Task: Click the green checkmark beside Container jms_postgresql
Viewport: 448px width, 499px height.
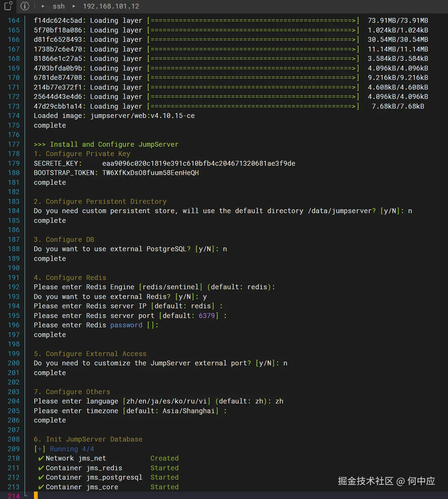Action: [x=41, y=477]
